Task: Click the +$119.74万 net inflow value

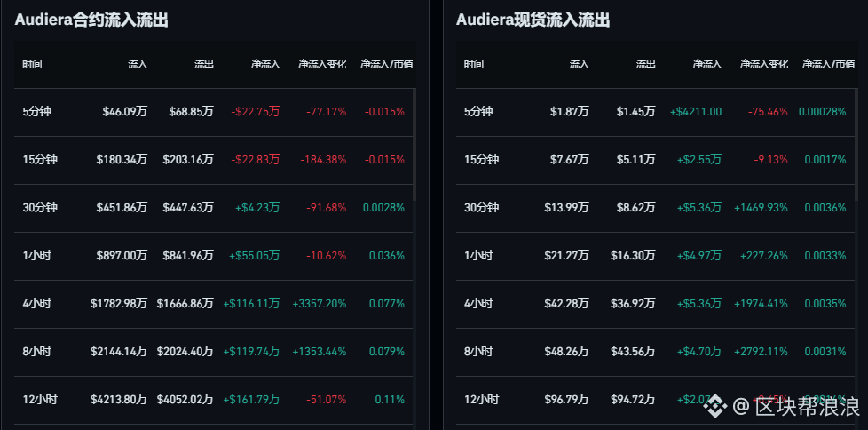Action: tap(252, 352)
